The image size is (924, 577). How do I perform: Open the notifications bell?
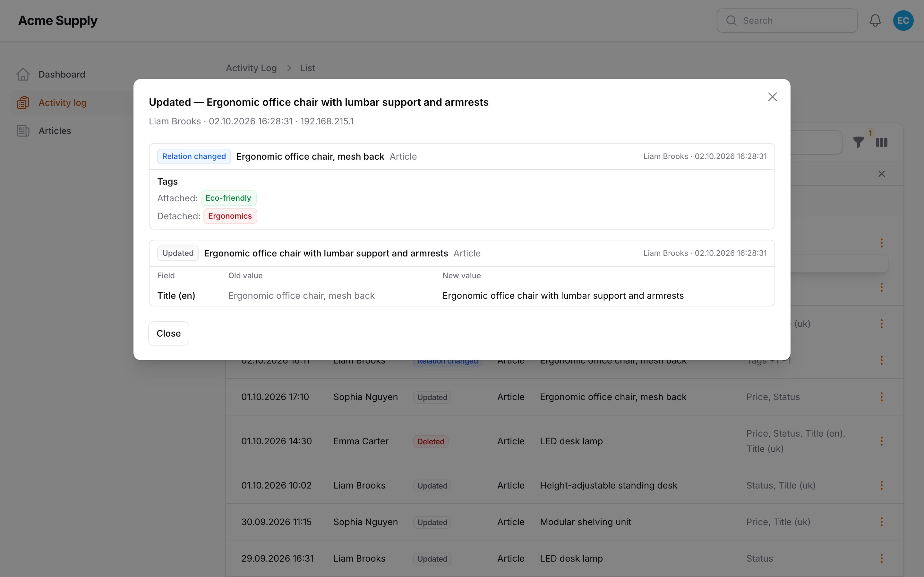point(875,21)
